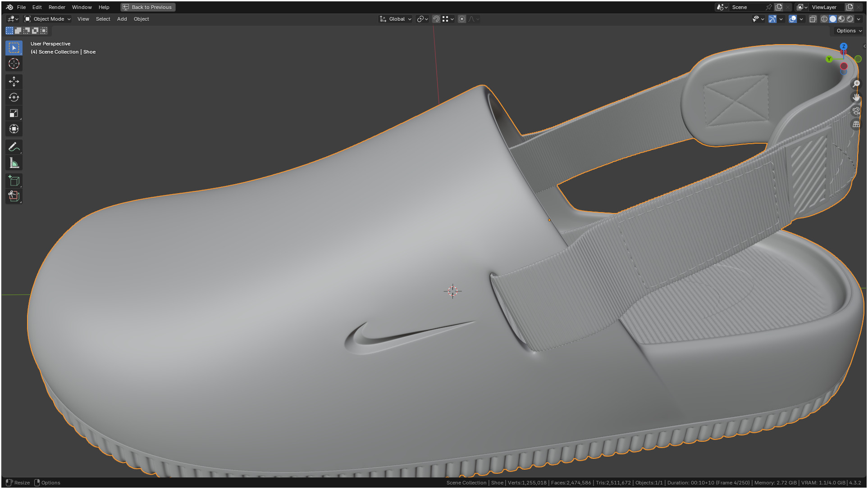Create new scene with copy icon
868x489 pixels.
tap(779, 7)
